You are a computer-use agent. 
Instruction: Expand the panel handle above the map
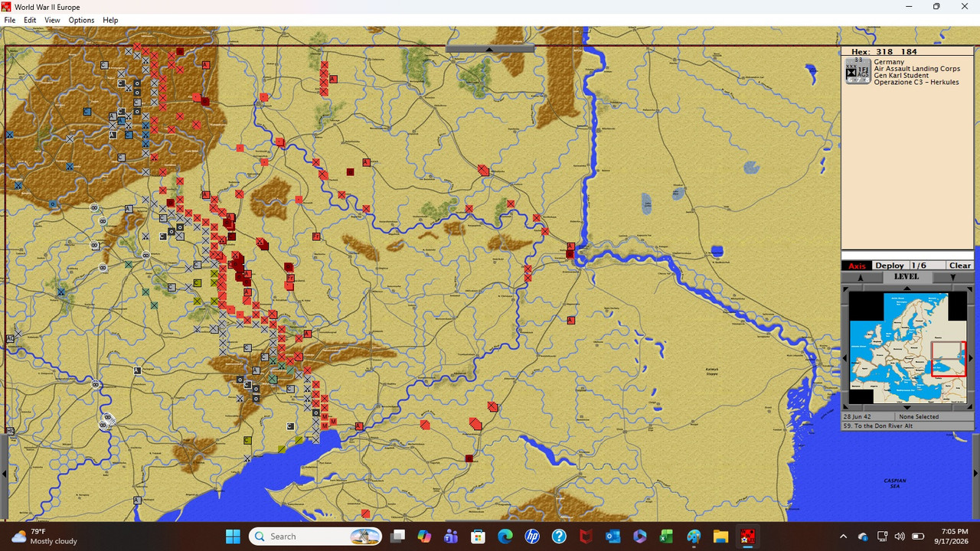pyautogui.click(x=490, y=49)
